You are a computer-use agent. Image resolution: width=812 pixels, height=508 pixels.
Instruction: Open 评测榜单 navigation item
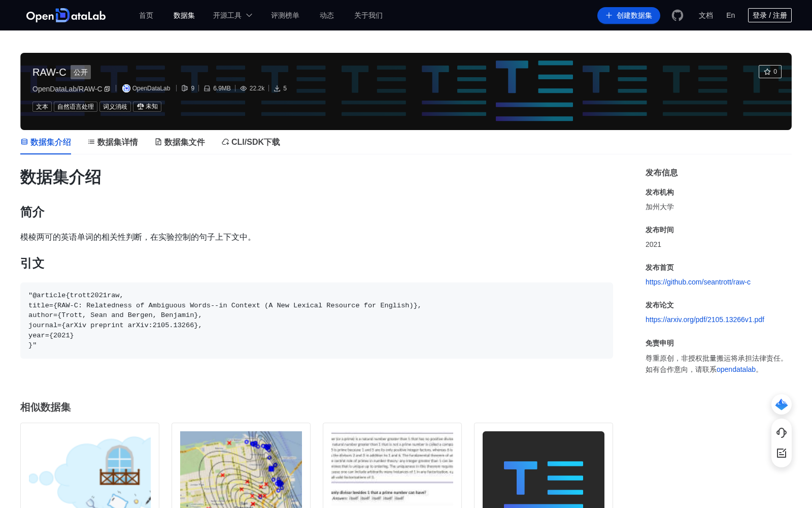pos(285,15)
